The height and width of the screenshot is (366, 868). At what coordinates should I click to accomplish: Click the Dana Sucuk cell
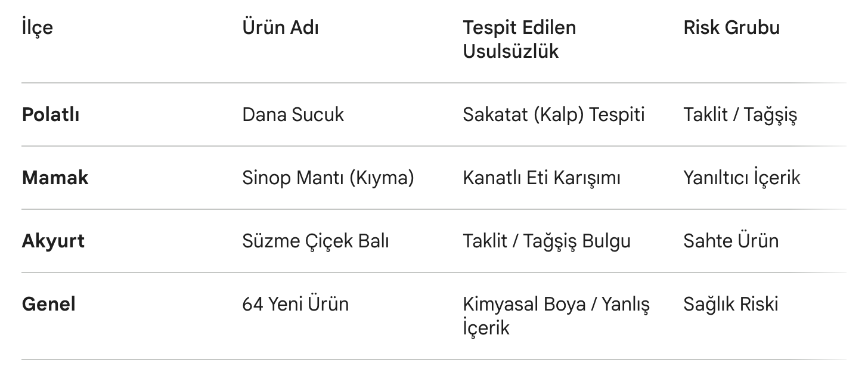coord(293,114)
